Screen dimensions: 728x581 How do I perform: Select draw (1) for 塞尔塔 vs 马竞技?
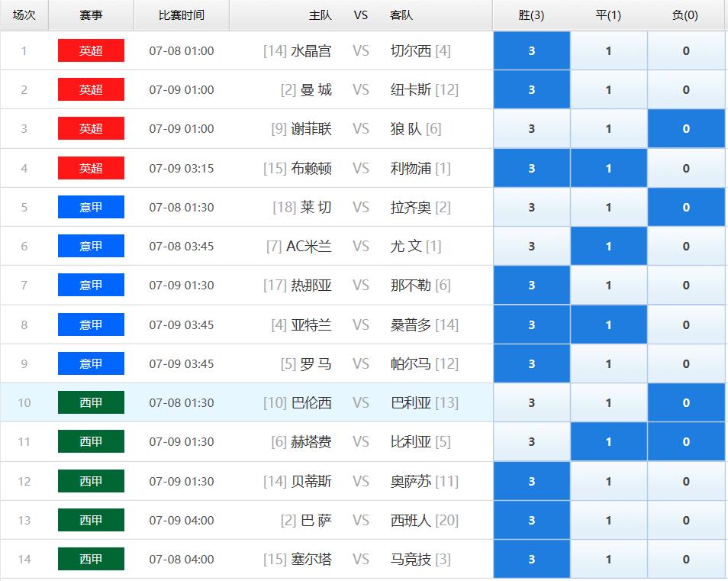pos(609,559)
